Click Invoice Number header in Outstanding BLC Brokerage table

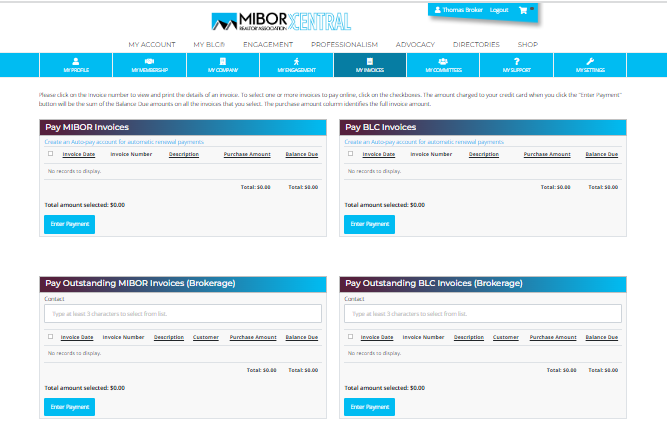[423, 337]
